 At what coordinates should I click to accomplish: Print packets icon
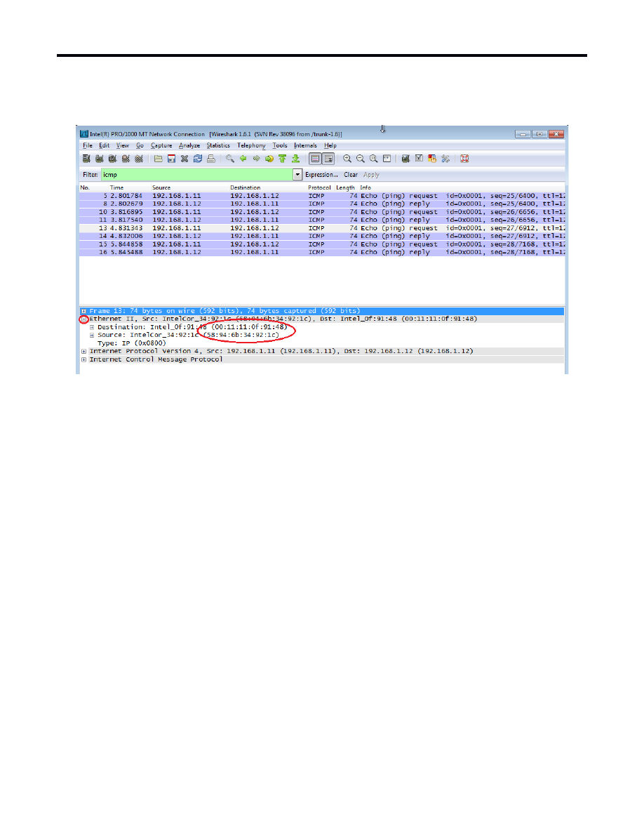click(x=211, y=159)
